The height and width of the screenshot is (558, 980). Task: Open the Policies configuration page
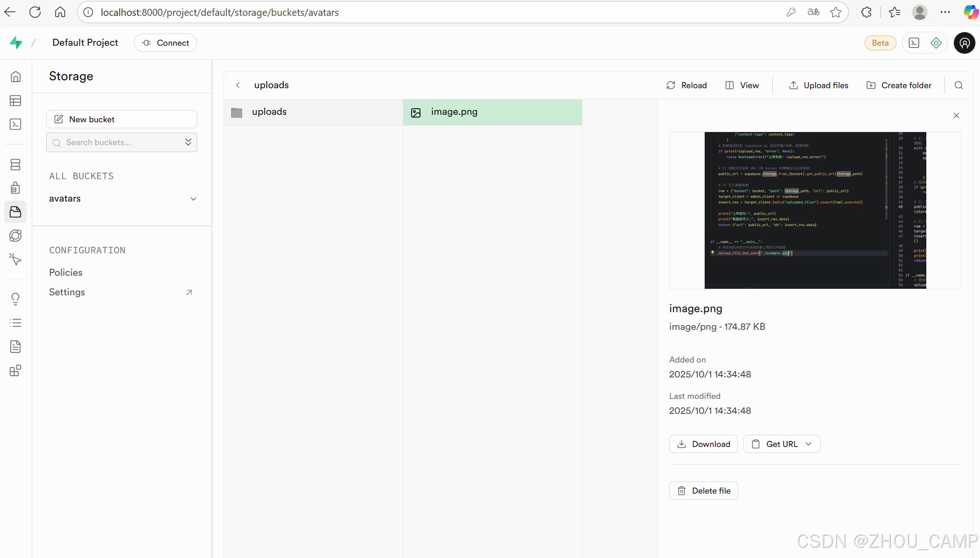pyautogui.click(x=66, y=272)
